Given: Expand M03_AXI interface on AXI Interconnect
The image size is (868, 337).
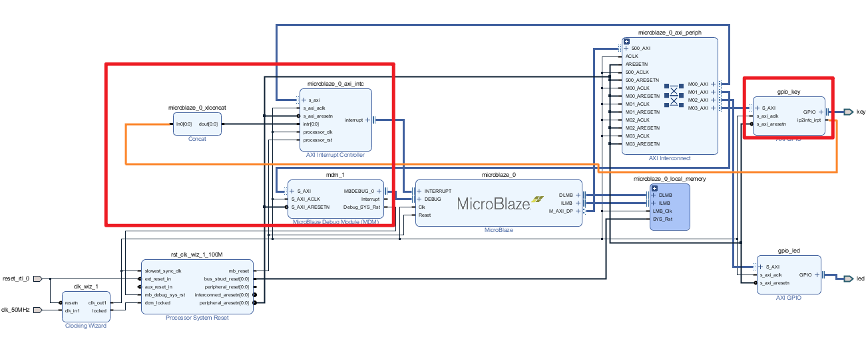Looking at the screenshot, I should click(713, 108).
